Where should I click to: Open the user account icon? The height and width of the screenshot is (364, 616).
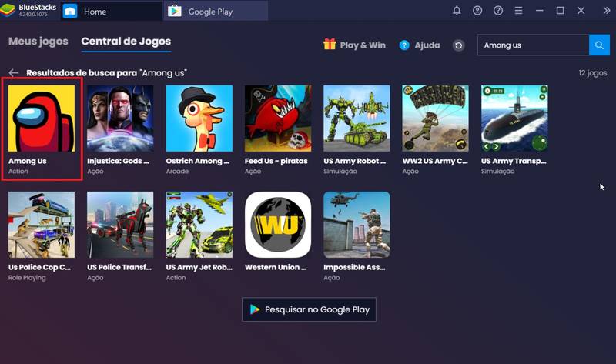pyautogui.click(x=477, y=11)
